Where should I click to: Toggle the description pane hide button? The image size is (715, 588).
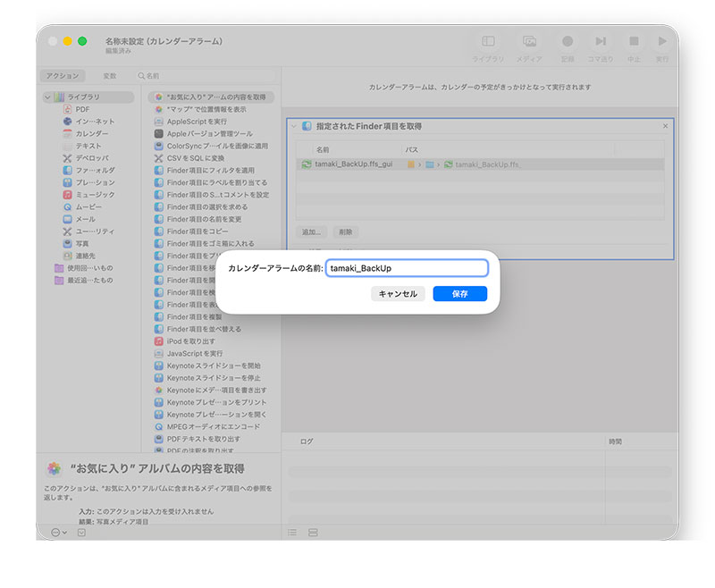pos(81,532)
